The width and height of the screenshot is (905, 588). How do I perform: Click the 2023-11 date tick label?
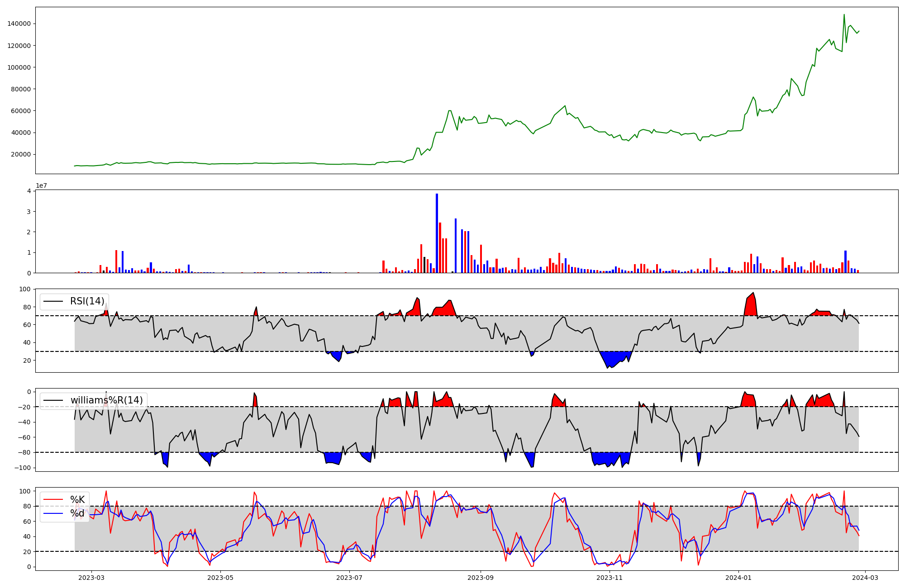pos(609,577)
